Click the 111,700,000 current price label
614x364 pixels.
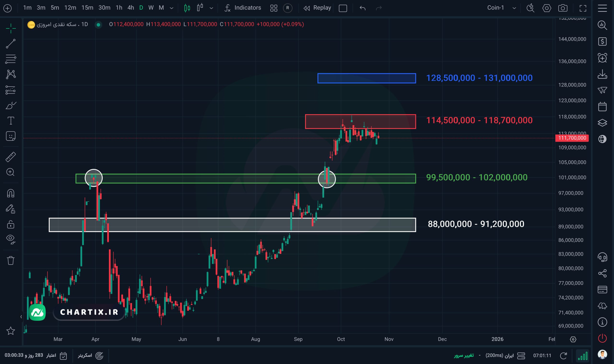pyautogui.click(x=572, y=138)
